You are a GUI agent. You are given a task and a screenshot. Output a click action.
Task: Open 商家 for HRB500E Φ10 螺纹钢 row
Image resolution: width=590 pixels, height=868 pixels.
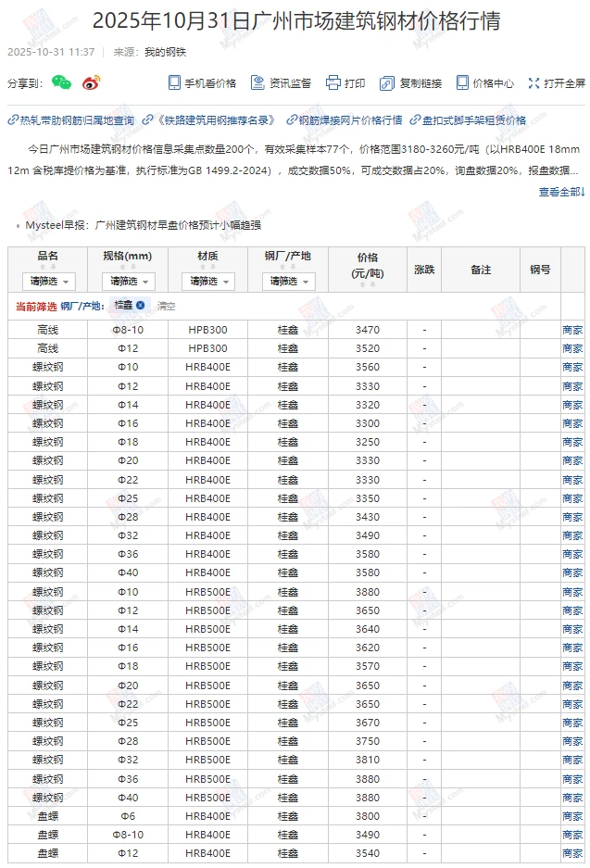click(572, 592)
